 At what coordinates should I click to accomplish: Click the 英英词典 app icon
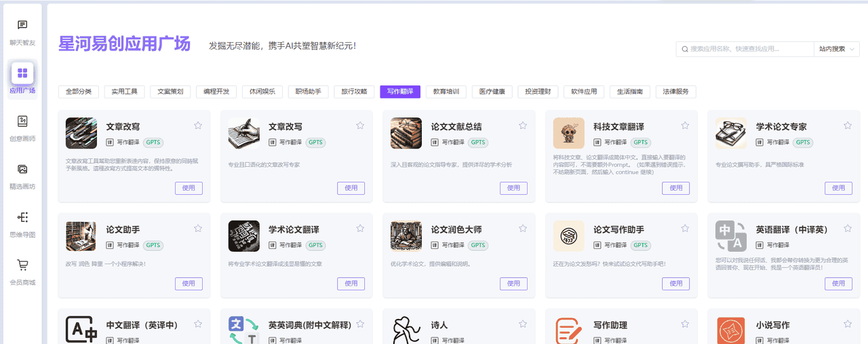click(244, 330)
